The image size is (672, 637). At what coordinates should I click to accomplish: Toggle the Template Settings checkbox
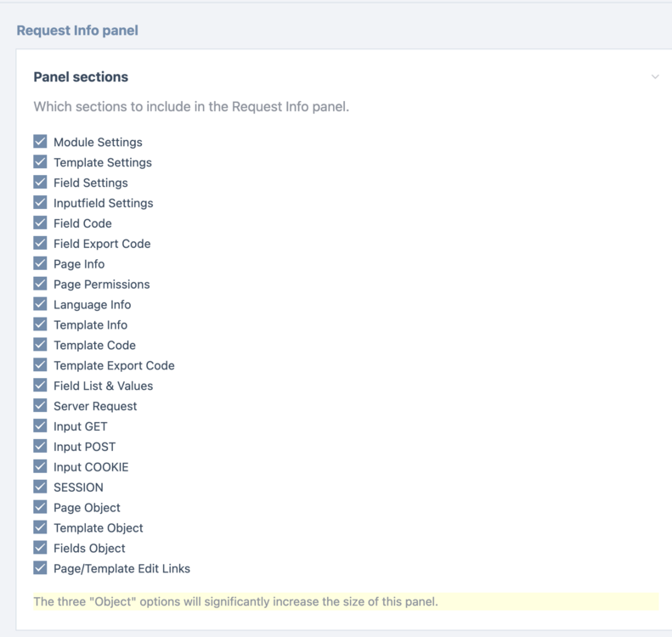pyautogui.click(x=40, y=162)
